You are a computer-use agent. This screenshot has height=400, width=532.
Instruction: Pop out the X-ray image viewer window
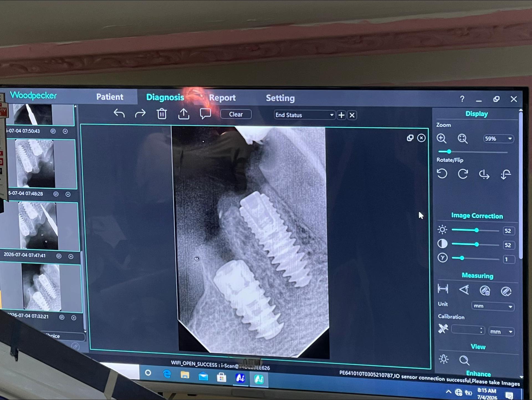click(x=410, y=138)
